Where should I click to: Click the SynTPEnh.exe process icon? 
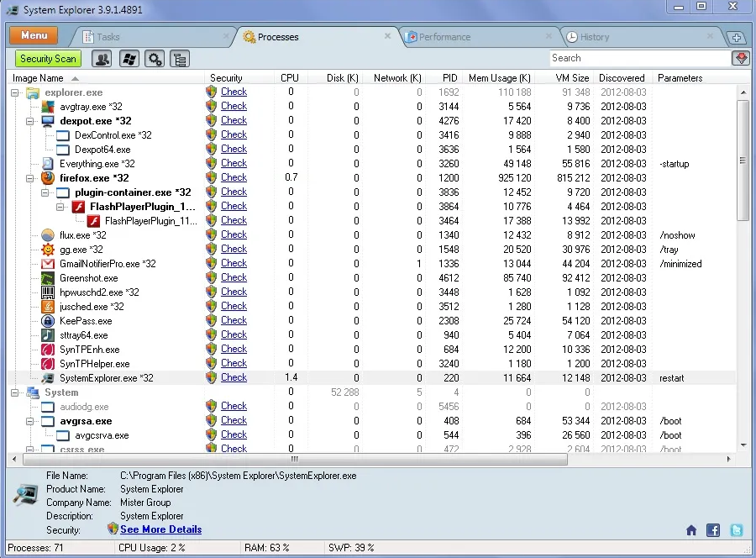coord(48,350)
